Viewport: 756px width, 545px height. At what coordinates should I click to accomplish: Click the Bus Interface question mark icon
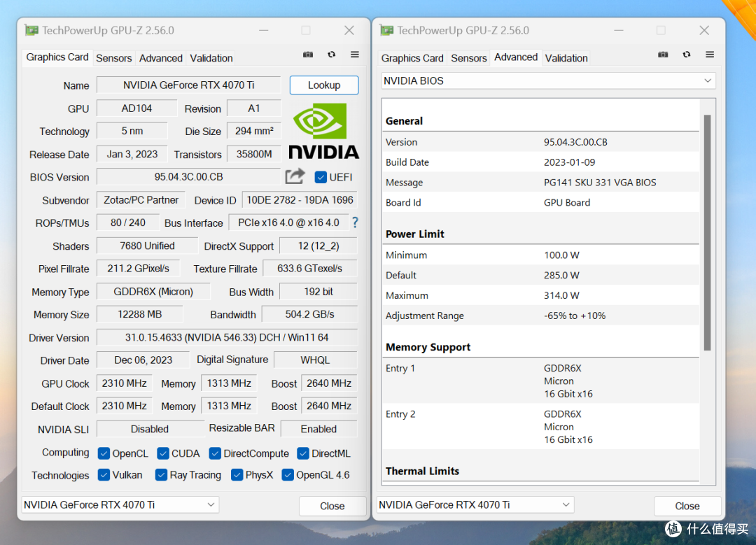click(356, 222)
